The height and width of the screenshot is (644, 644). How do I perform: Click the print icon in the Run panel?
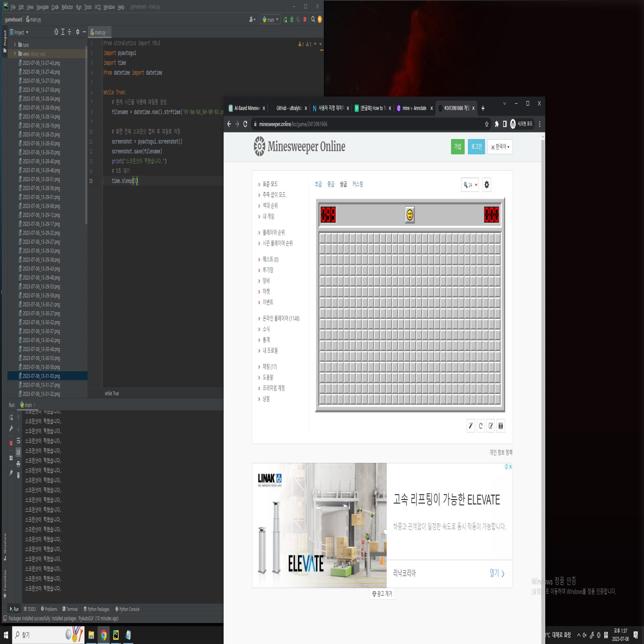[18, 464]
